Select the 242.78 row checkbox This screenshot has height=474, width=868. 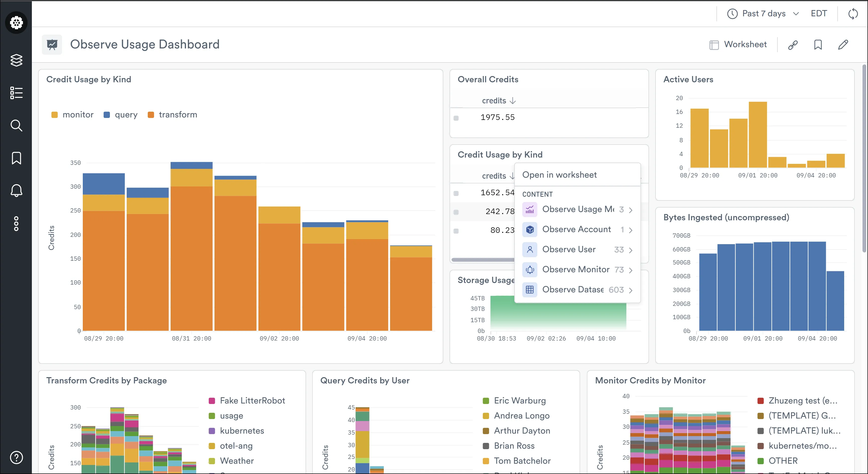456,212
